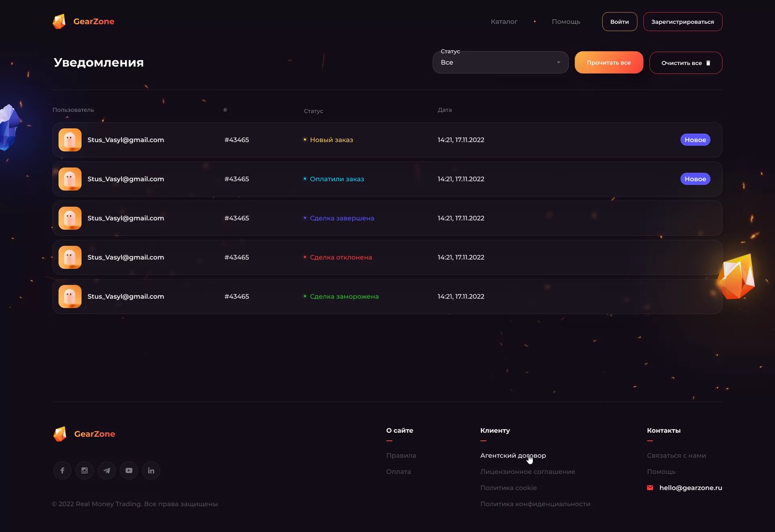Click the Статус dropdown arrow
The image size is (775, 532).
pos(558,63)
